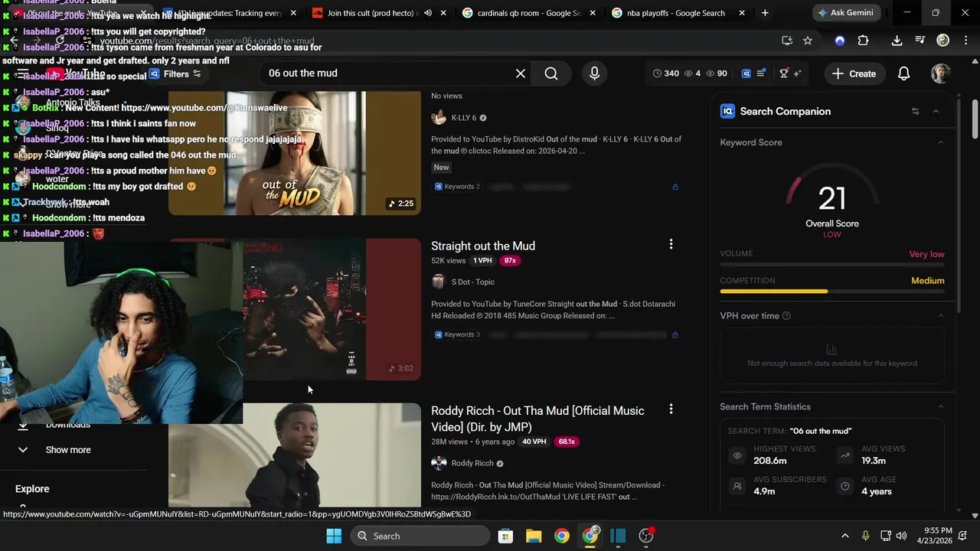Image resolution: width=980 pixels, height=551 pixels.
Task: Click the Create button
Action: click(x=854, y=73)
